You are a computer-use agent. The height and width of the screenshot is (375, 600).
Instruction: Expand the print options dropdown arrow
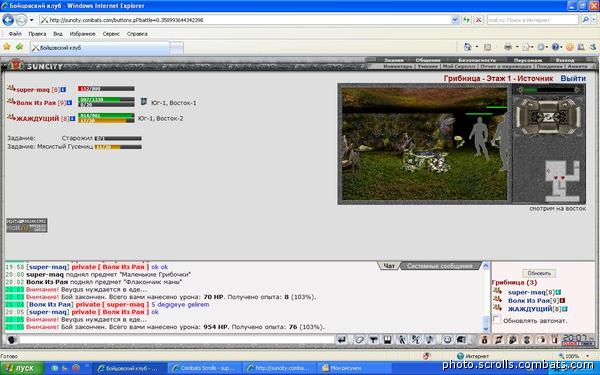point(517,47)
